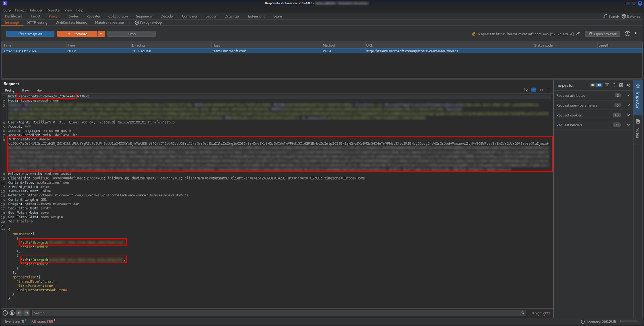Image resolution: width=644 pixels, height=326 pixels.
Task: Open the Forward button dropdown arrow
Action: point(101,34)
